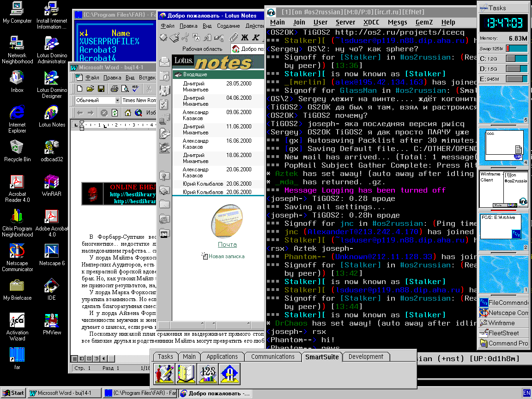Image resolution: width=532 pixels, height=399 pixels.
Task: Click the paperclip attach icon in Lotus Notes
Action: coord(233,37)
